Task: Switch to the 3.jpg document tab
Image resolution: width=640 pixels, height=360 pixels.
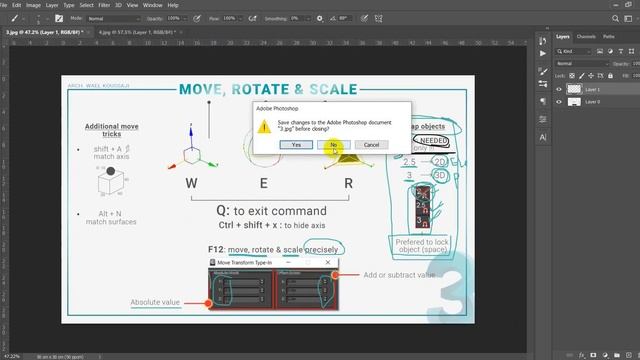Action: click(44, 32)
